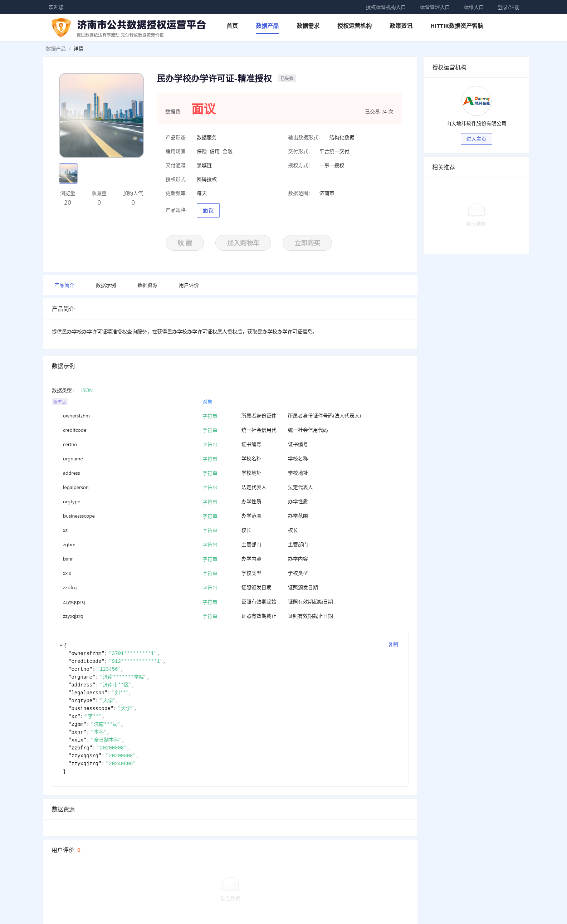Click the 收藏 button
567x924 pixels.
click(185, 243)
